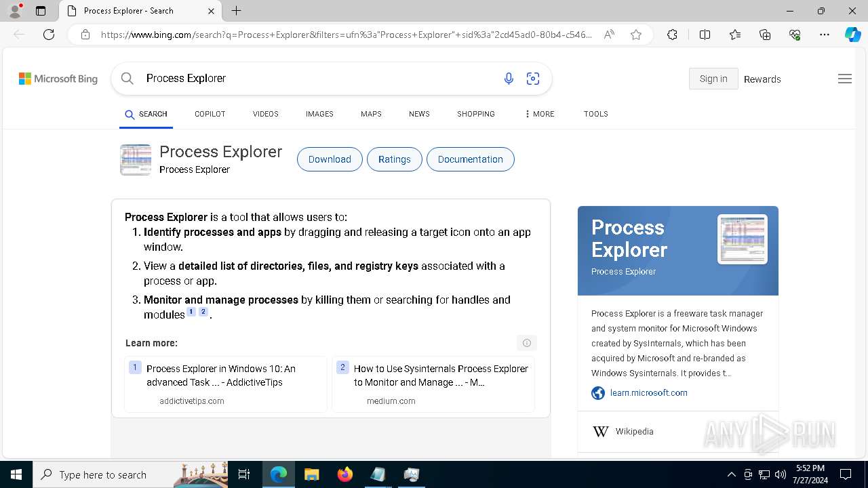This screenshot has width=868, height=488.
Task: Click the Windows Start button
Action: tap(16, 474)
